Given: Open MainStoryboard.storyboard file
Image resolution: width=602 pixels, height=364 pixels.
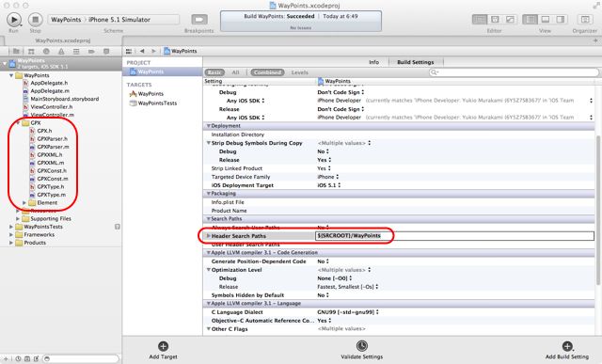Looking at the screenshot, I should (65, 99).
